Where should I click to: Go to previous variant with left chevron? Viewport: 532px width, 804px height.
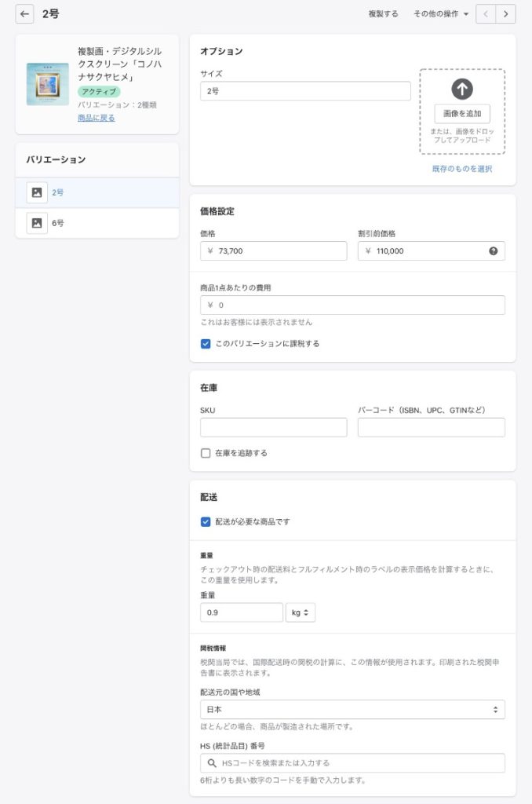486,14
